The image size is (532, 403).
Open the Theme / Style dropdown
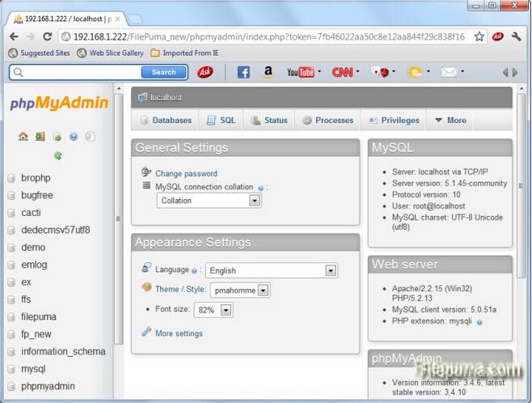[239, 290]
